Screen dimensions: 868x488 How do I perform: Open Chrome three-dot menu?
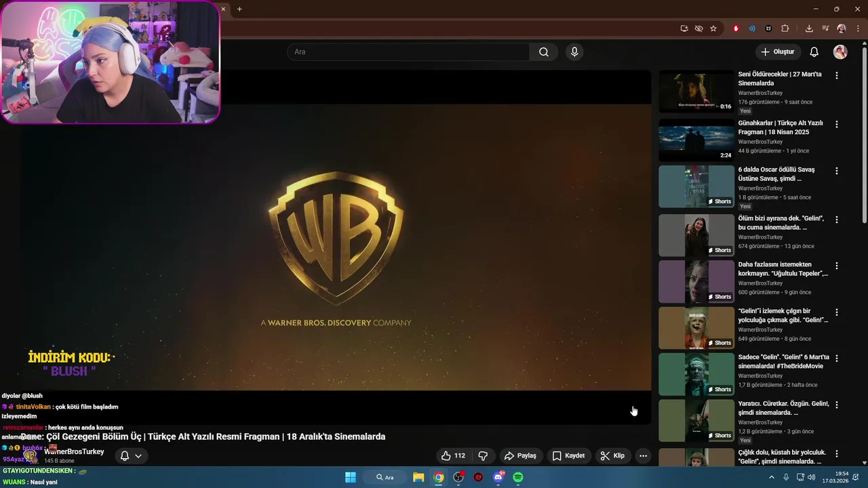(859, 28)
